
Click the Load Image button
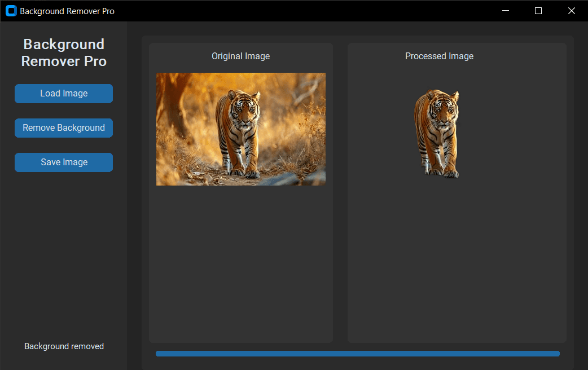point(63,93)
